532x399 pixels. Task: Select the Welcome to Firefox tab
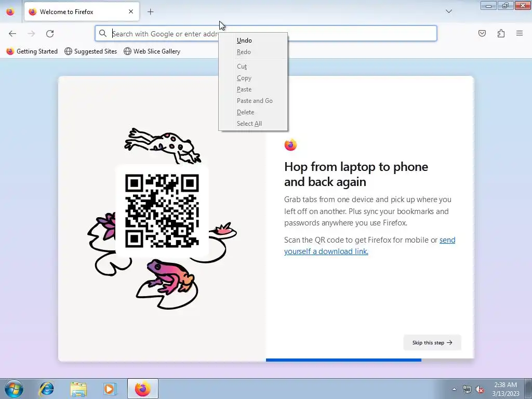pyautogui.click(x=82, y=11)
